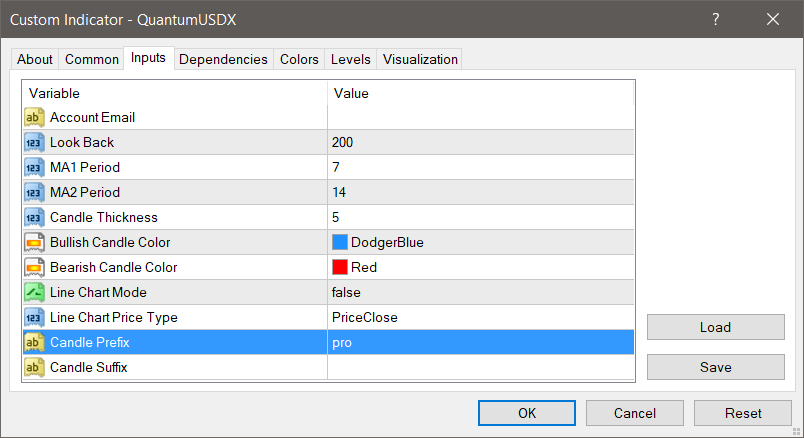This screenshot has width=804, height=438.
Task: Go to the Dependencies tab
Action: pos(223,59)
